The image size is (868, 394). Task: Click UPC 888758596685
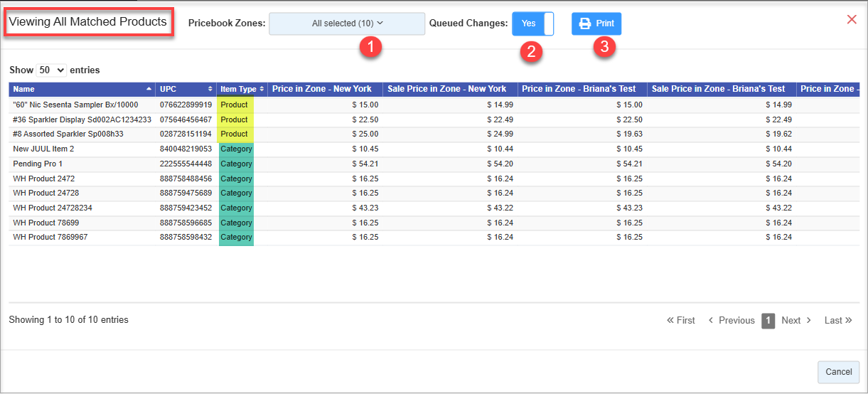186,223
